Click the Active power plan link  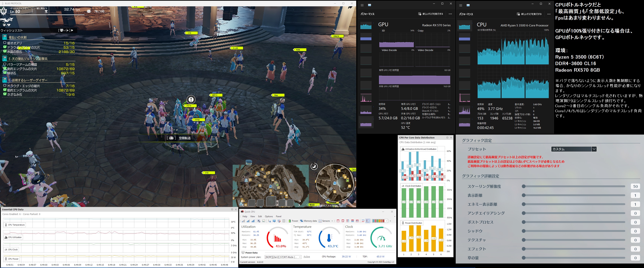tap(307, 257)
